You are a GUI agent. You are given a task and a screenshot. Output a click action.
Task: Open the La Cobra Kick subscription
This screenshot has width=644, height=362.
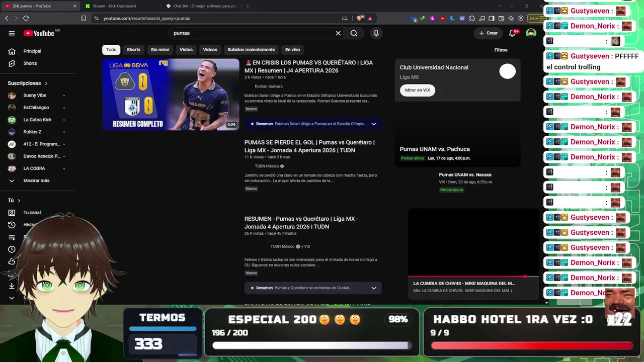(x=37, y=120)
